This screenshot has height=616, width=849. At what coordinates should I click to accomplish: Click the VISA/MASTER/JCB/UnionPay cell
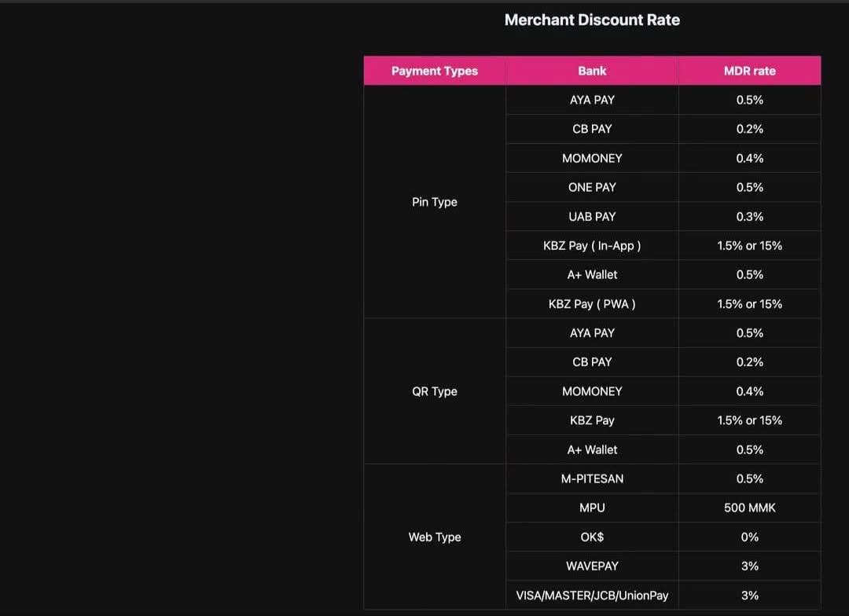click(592, 596)
